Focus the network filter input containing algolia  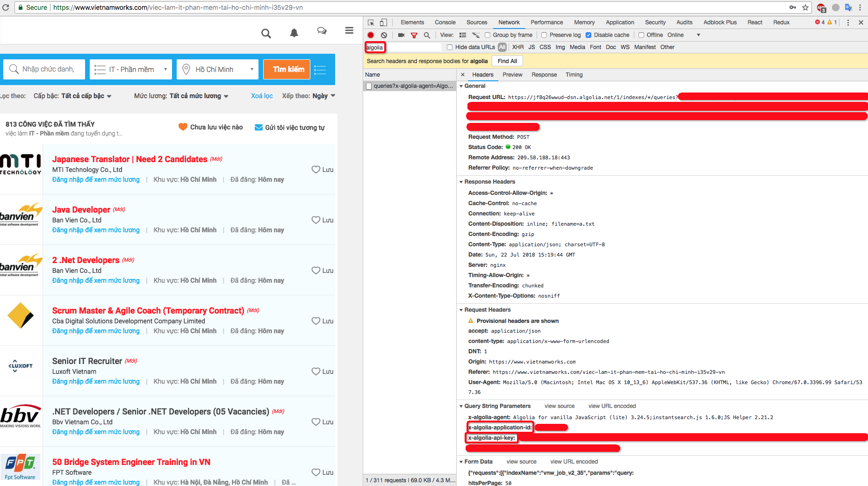402,47
